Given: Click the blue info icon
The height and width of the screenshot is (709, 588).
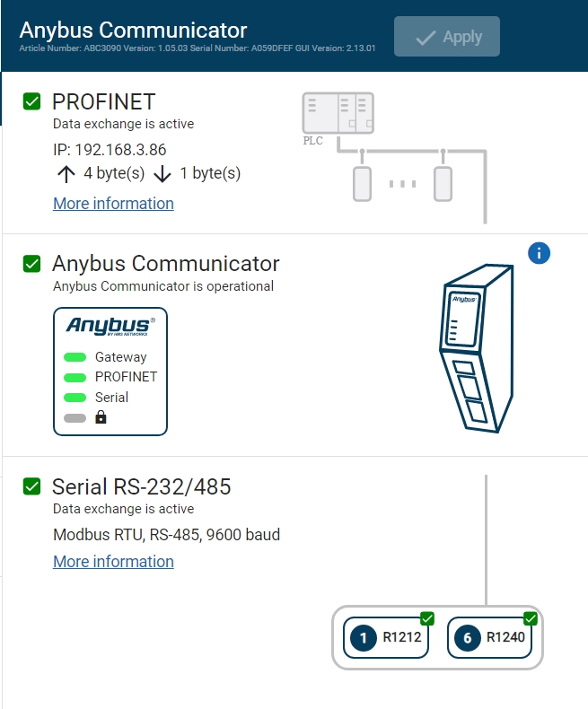Looking at the screenshot, I should [x=539, y=254].
